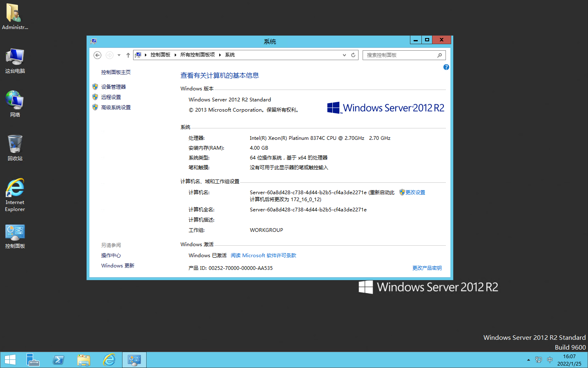Image resolution: width=588 pixels, height=368 pixels.
Task: Open File Explorer from the taskbar
Action: pos(84,360)
